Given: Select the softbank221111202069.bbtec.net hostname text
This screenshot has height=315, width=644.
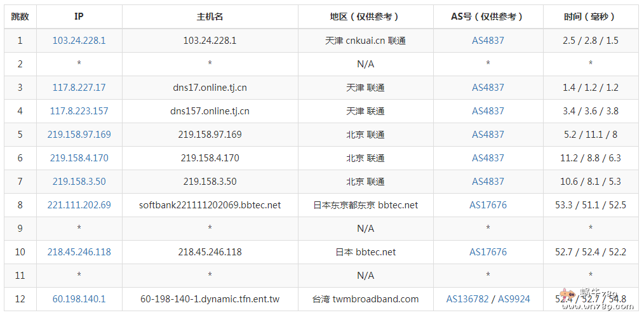Looking at the screenshot, I should pyautogui.click(x=210, y=205).
